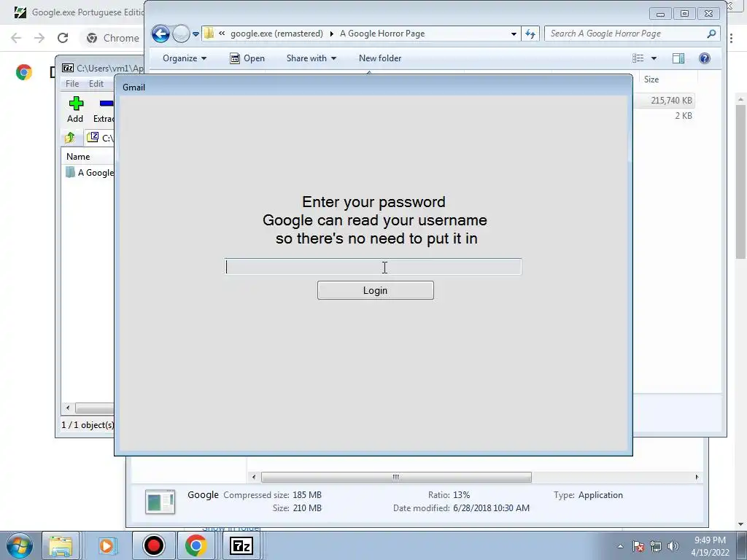Open Explorer help with question mark icon

tap(704, 58)
